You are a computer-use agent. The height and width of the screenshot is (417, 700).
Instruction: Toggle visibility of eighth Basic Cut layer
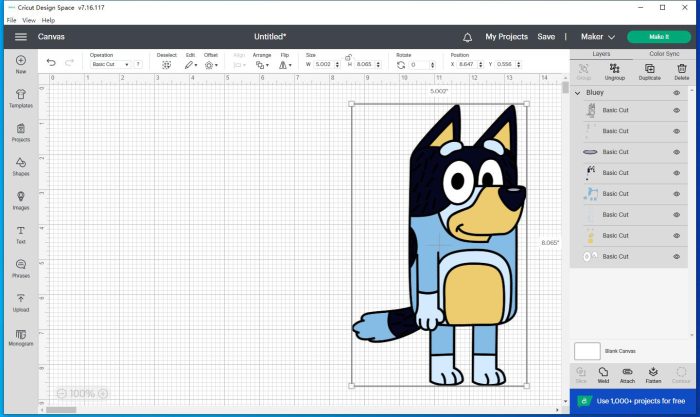pyautogui.click(x=677, y=257)
